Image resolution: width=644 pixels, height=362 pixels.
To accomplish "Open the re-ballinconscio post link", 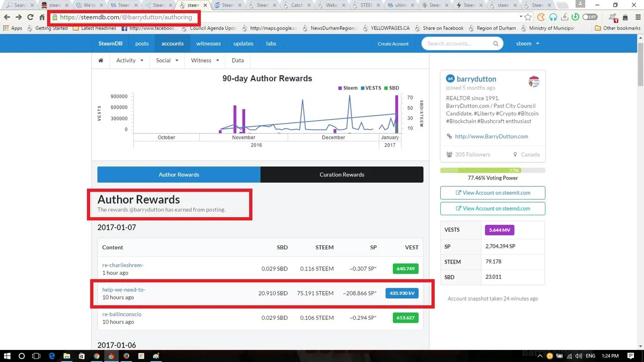I will click(x=122, y=314).
